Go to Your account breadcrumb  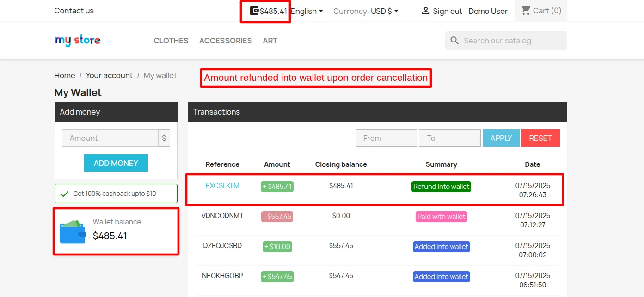[109, 75]
